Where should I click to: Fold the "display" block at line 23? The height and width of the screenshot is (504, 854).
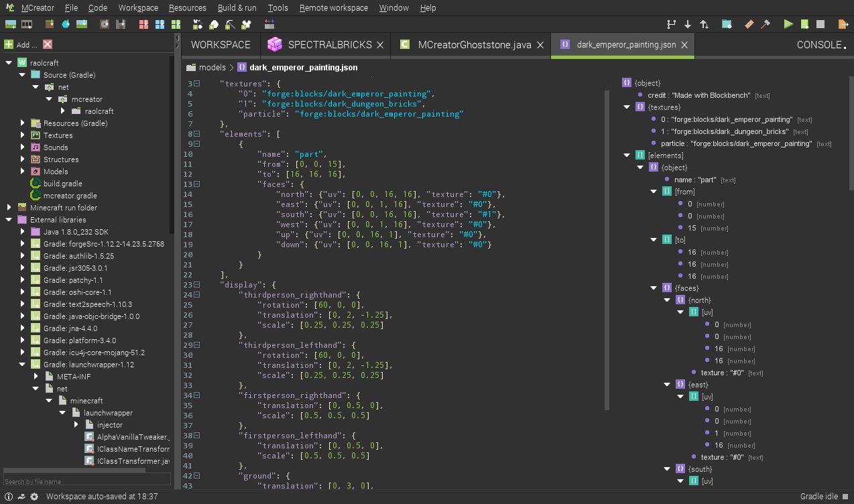point(197,285)
